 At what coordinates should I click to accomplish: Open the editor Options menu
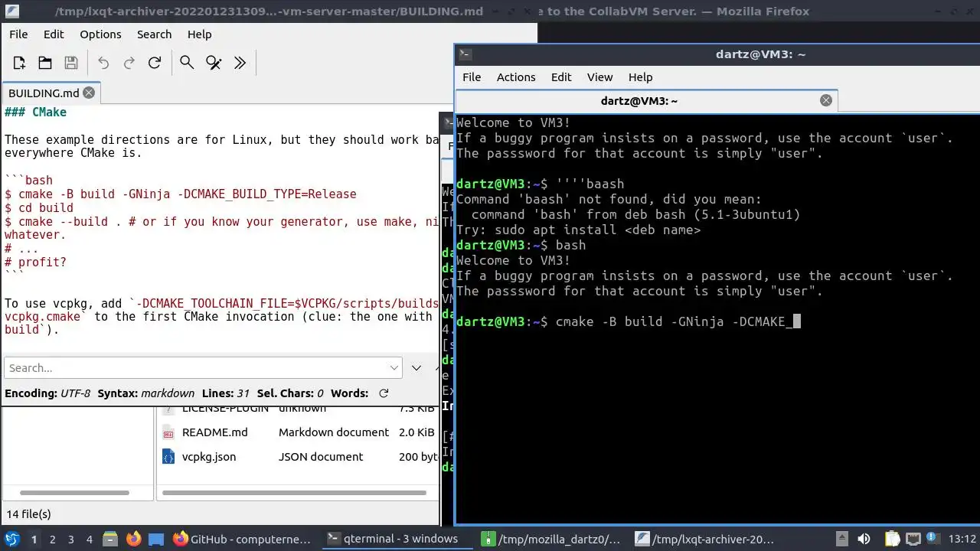(100, 34)
